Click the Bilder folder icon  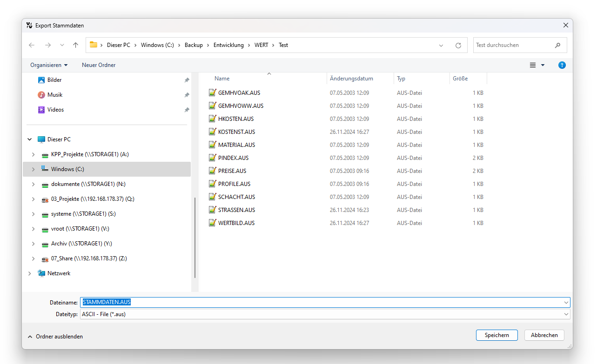[41, 80]
